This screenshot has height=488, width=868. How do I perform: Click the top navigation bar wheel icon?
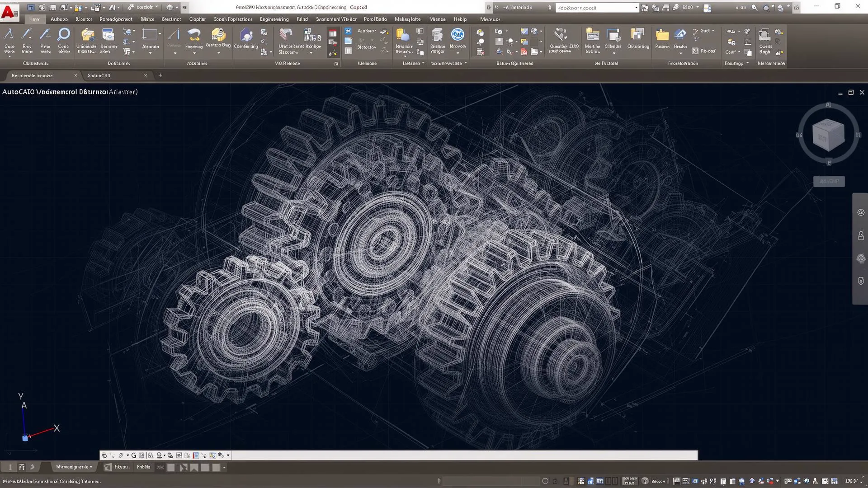861,212
